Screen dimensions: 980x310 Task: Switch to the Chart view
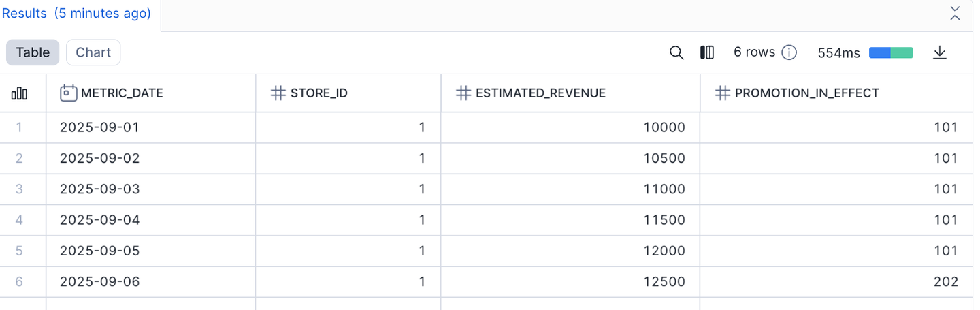tap(93, 52)
